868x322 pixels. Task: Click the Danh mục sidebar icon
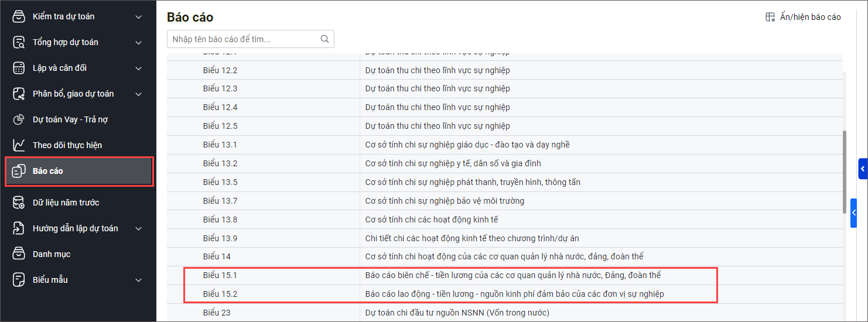(x=19, y=254)
